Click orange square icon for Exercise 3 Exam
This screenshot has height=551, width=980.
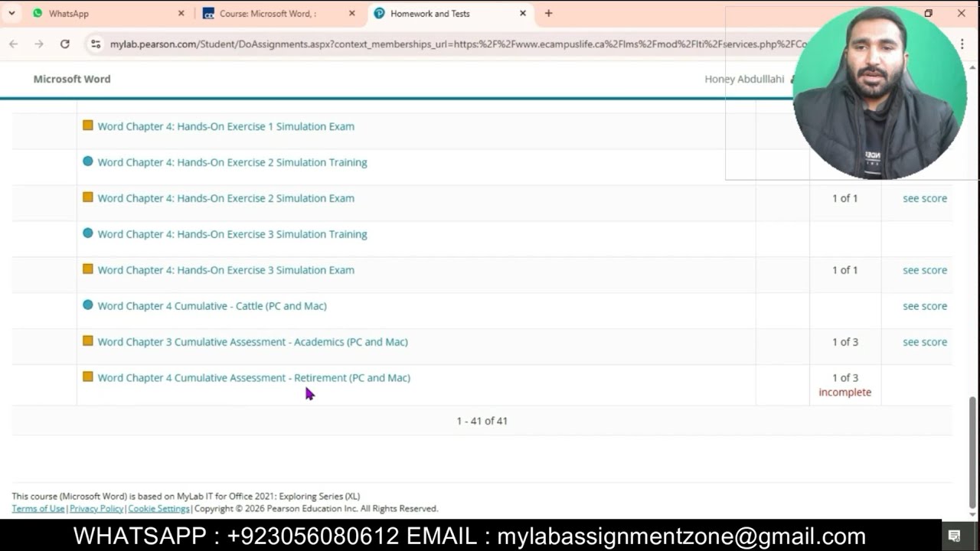88,269
